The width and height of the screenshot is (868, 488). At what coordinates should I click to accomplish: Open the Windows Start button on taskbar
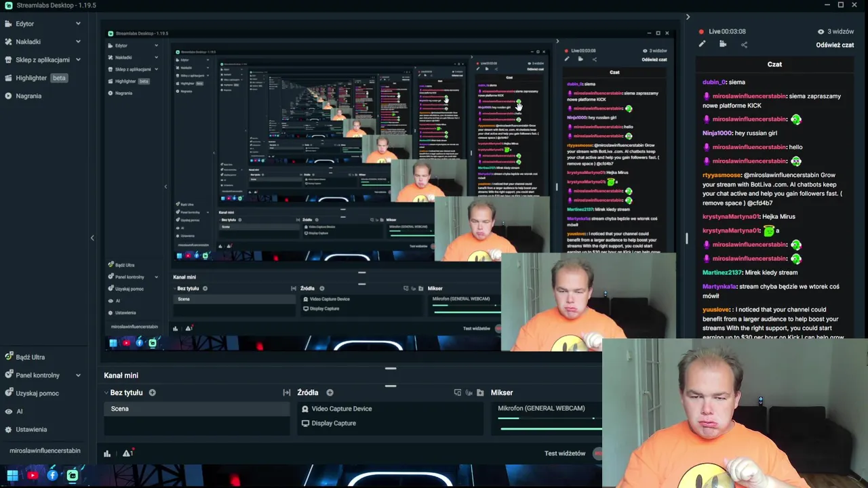click(x=12, y=476)
